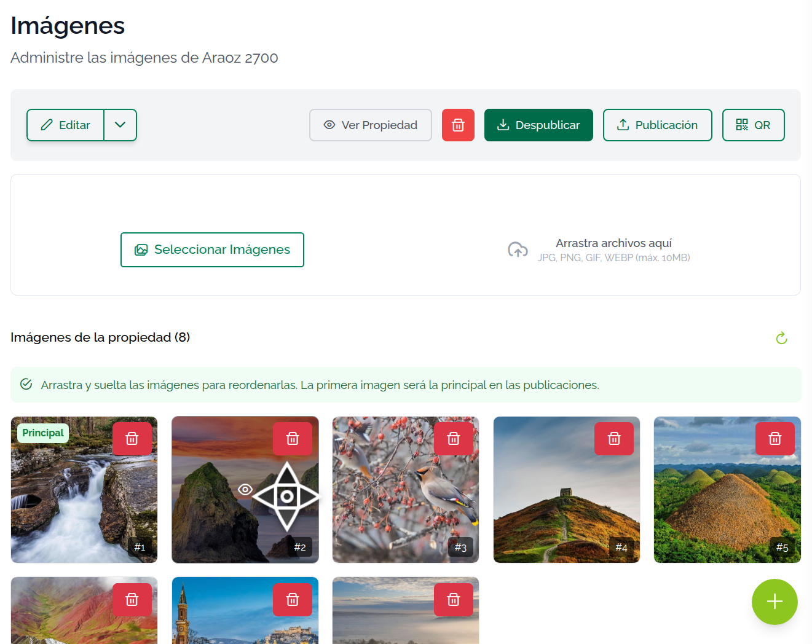Click the image icon in Seleccionar Imágenes

tap(141, 249)
